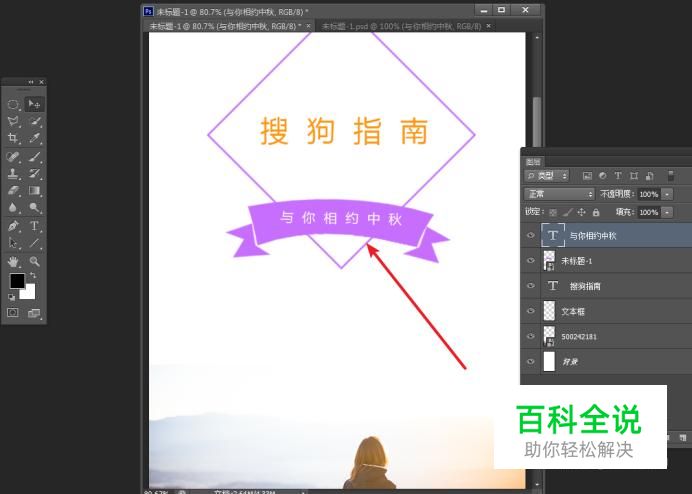Select the 背景 layer thumbnail
Screen dimensions: 692x494
pos(549,362)
